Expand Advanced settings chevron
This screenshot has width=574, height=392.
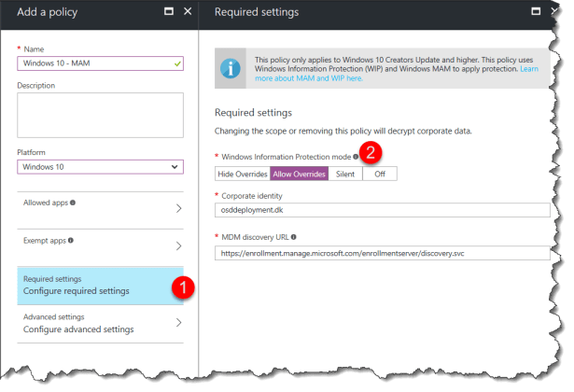(178, 322)
